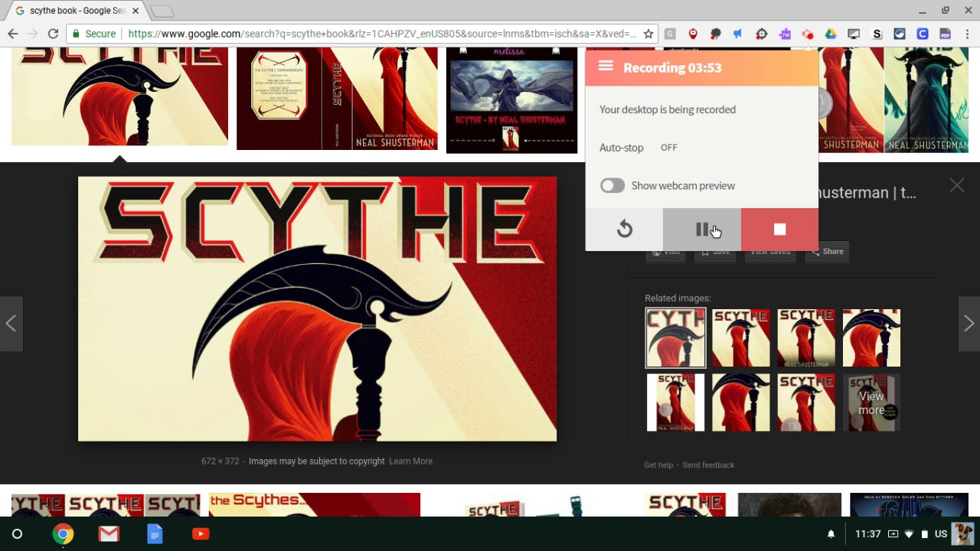The image size is (980, 551).
Task: Launch Chrome from the shelf
Action: coord(63,533)
